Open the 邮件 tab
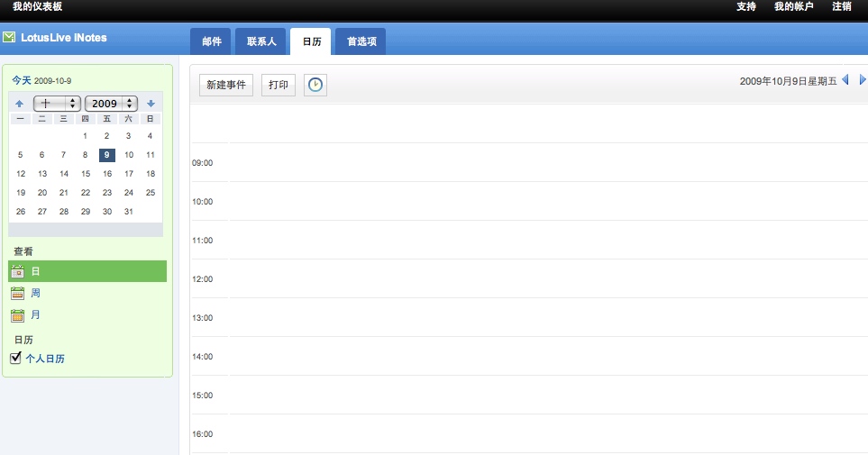The height and width of the screenshot is (455, 868). (x=212, y=41)
